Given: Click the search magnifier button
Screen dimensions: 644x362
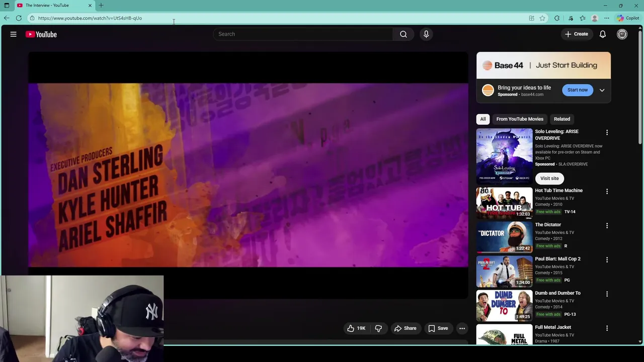Looking at the screenshot, I should pyautogui.click(x=404, y=34).
